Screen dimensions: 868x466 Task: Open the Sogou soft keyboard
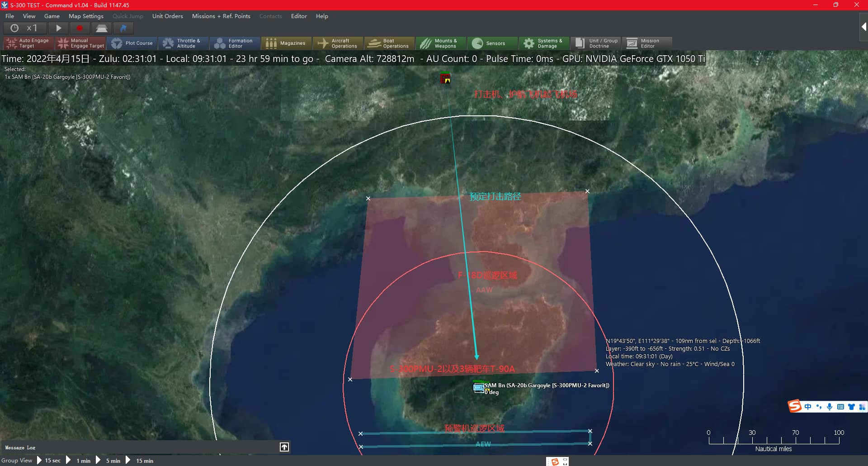pyautogui.click(x=840, y=407)
